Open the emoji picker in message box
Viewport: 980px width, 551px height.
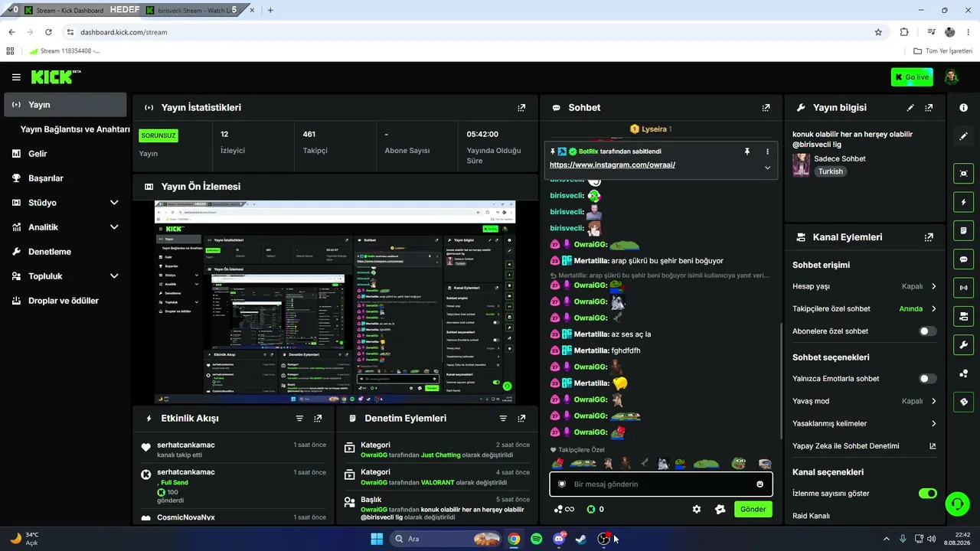[x=759, y=484]
